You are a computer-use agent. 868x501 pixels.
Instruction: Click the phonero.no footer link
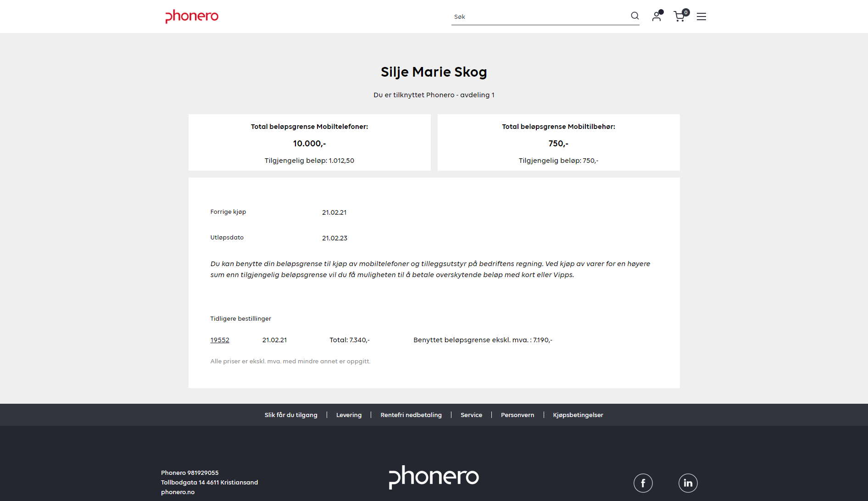178,492
